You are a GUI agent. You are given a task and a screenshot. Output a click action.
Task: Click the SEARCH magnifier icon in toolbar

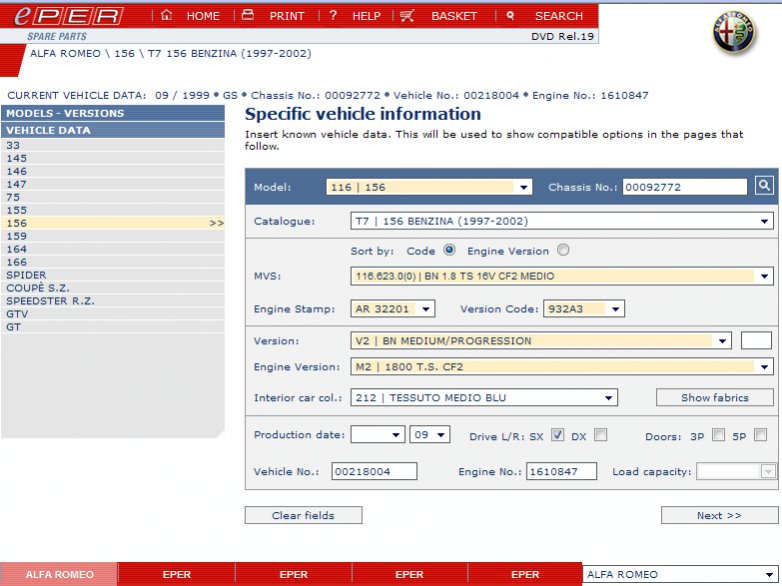click(511, 16)
